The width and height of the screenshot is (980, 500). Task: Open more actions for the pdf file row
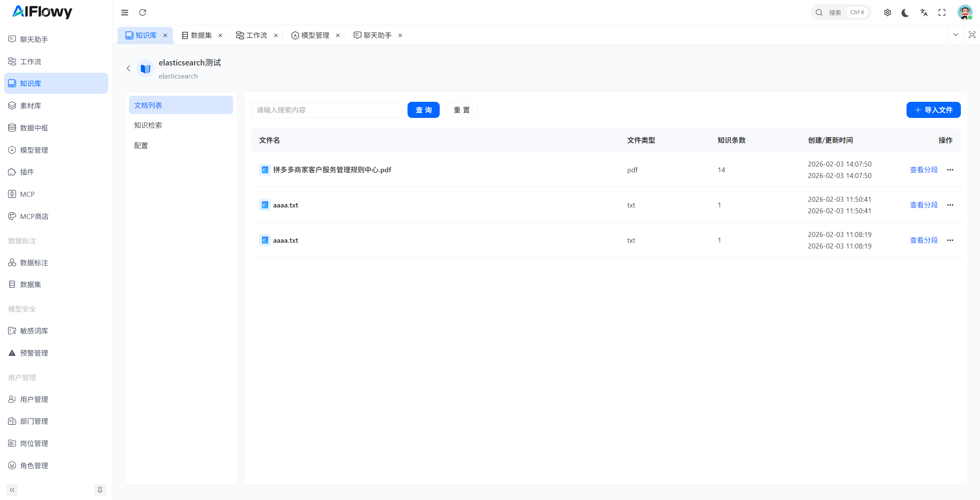coord(950,170)
